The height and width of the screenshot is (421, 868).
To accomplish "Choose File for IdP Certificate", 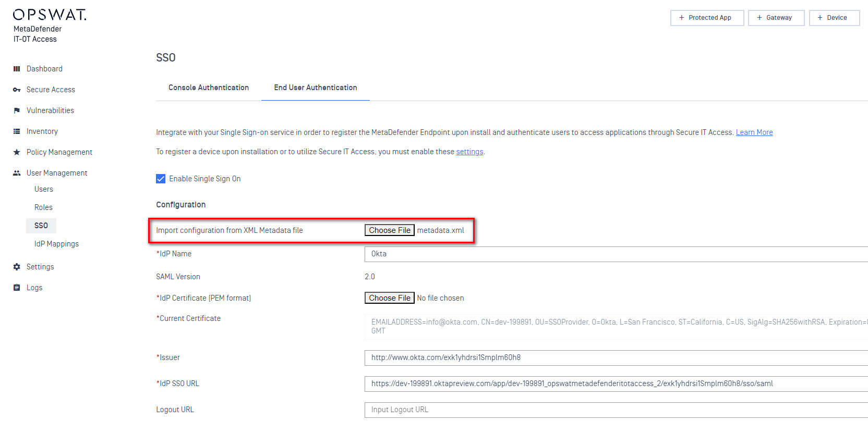I will (389, 298).
